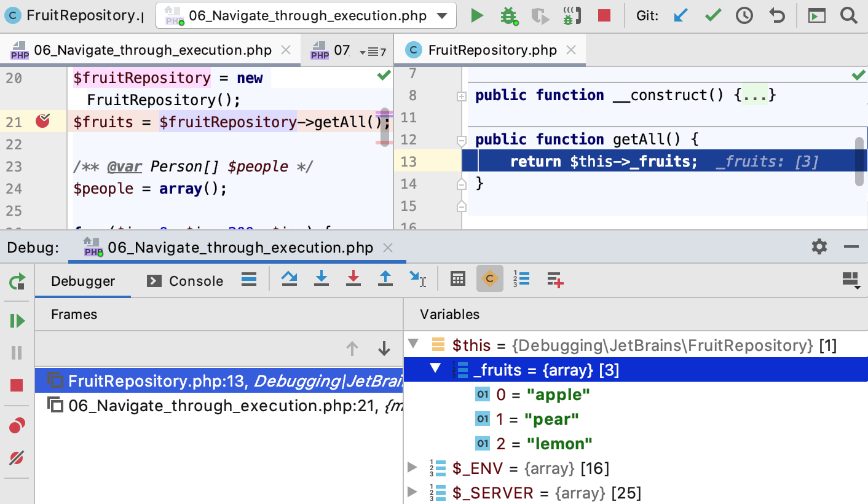Commit changes with the green Git checkmark
Image resolution: width=868 pixels, height=504 pixels.
pos(713,16)
